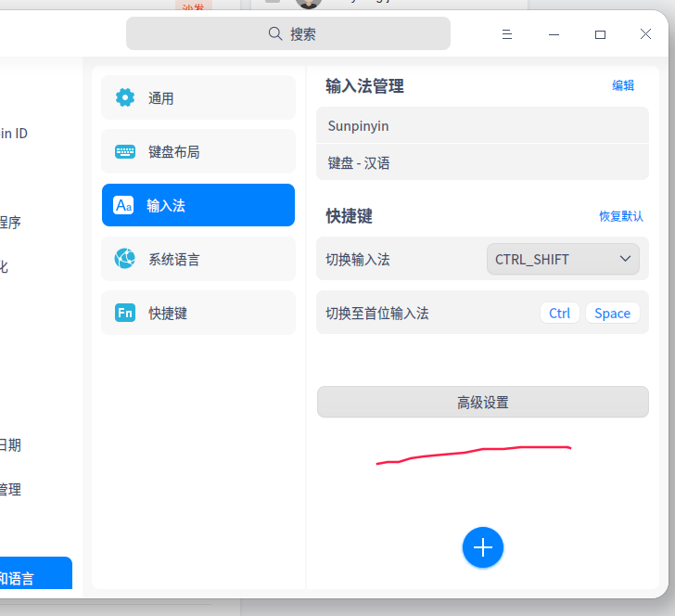Click 恢复默认 to restore shortcuts
This screenshot has height=616, width=675.
point(621,216)
